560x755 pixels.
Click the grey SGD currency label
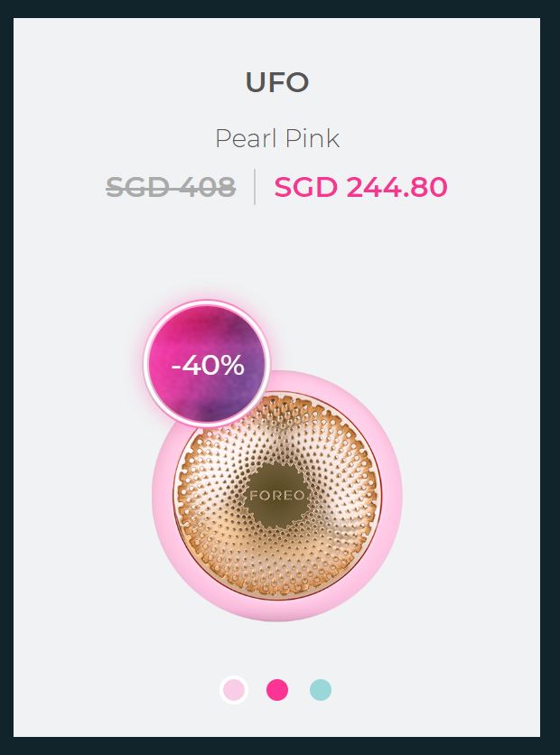[138, 187]
